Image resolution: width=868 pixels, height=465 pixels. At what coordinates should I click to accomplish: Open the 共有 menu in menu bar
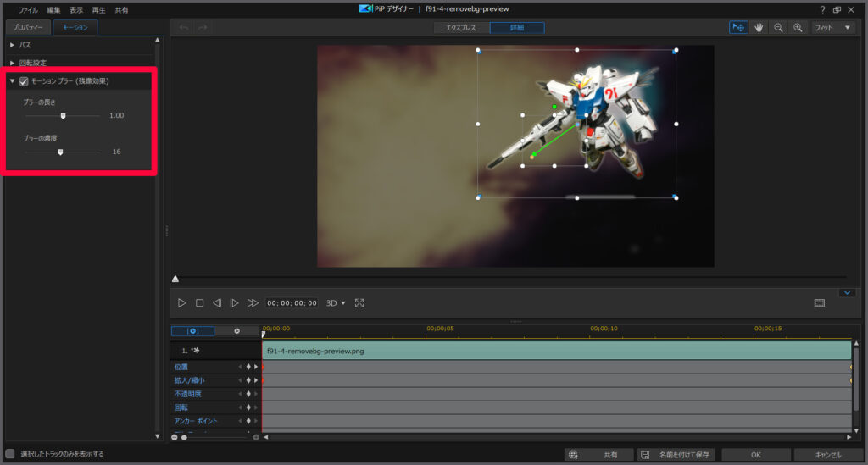121,10
